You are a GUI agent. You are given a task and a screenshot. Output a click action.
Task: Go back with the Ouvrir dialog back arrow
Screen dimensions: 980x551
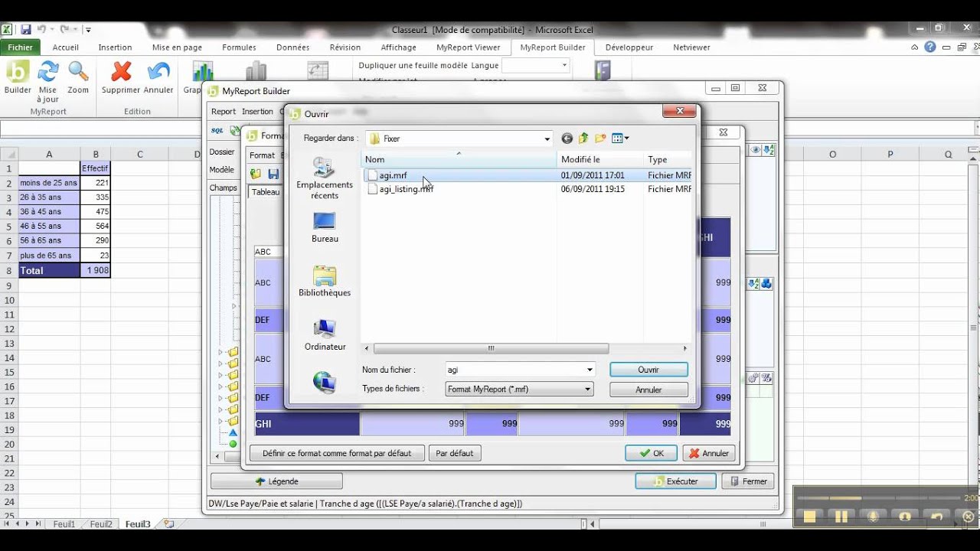(x=567, y=139)
